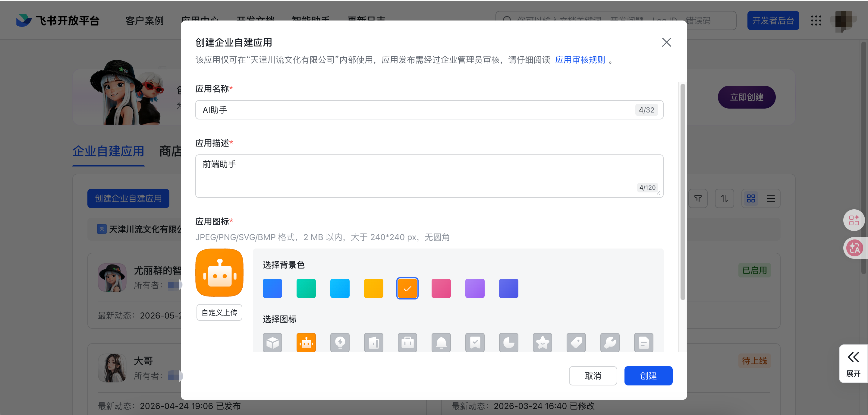The height and width of the screenshot is (415, 868).
Task: Focus the 应用描述 text area
Action: (429, 176)
